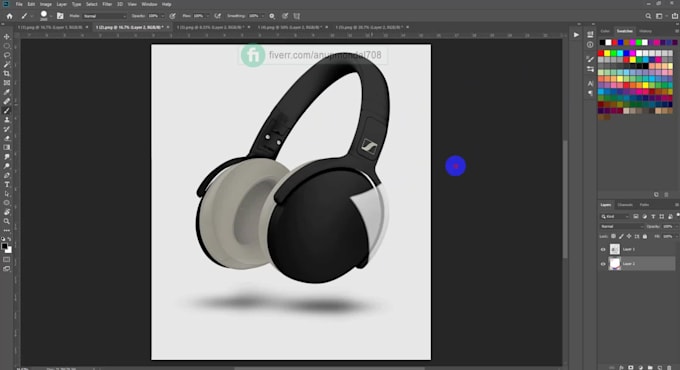
Task: Toggle pressure for opacity icon
Action: (x=173, y=16)
